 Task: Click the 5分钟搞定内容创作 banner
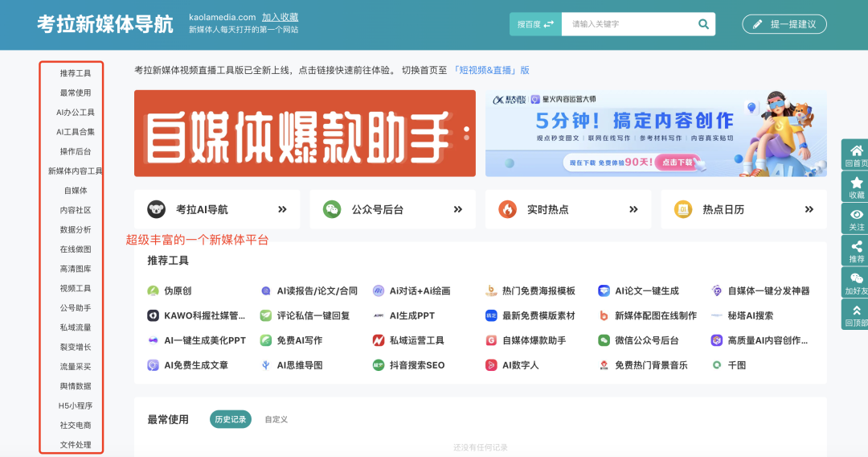(656, 134)
